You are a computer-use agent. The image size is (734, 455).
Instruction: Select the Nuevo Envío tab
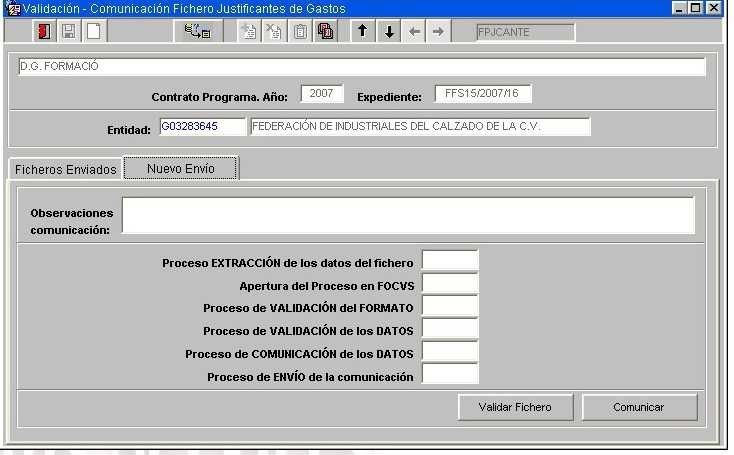pyautogui.click(x=180, y=168)
